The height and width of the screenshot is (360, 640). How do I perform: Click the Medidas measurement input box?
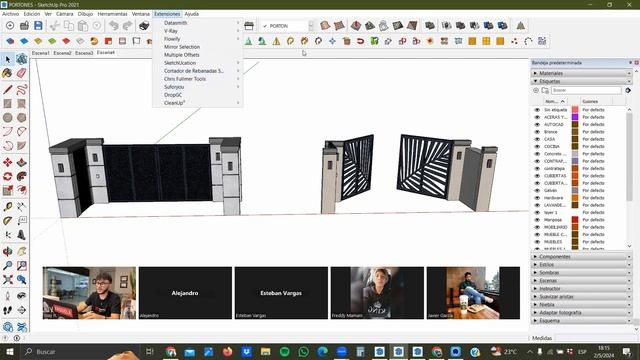tap(594, 338)
